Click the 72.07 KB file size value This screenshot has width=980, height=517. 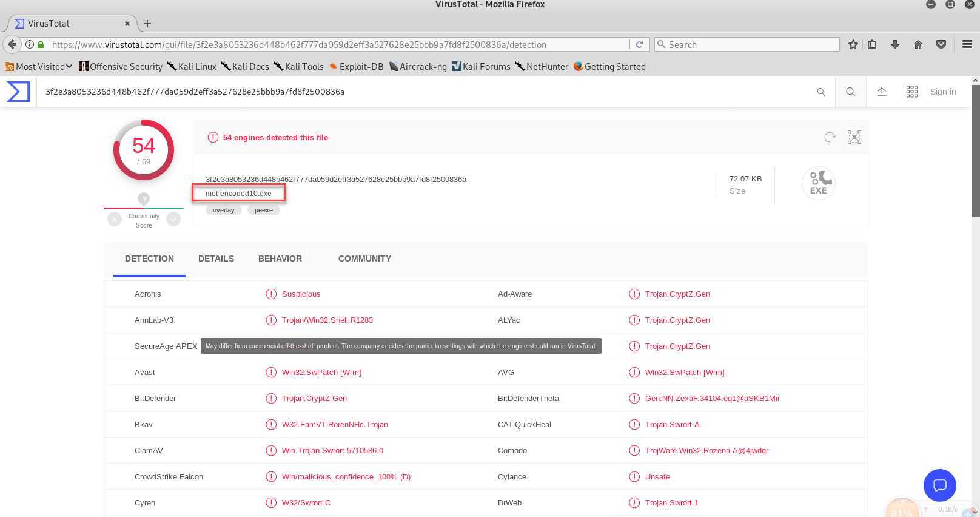pyautogui.click(x=745, y=178)
